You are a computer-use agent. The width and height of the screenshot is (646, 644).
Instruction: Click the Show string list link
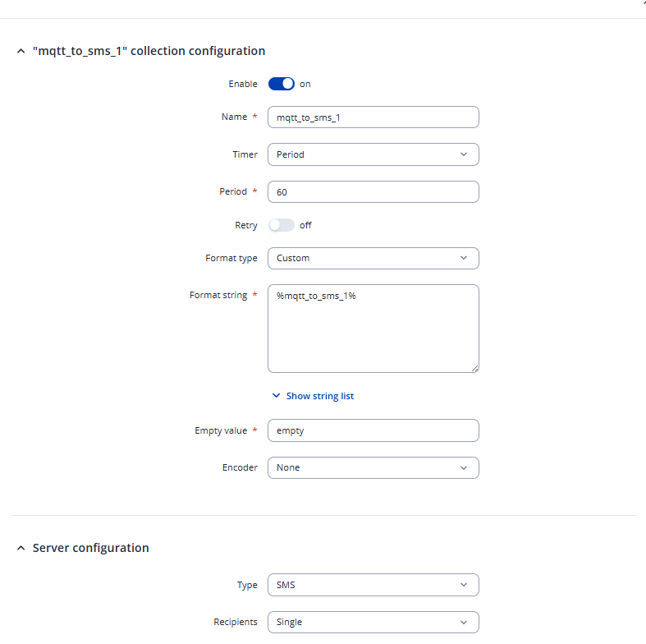[320, 396]
